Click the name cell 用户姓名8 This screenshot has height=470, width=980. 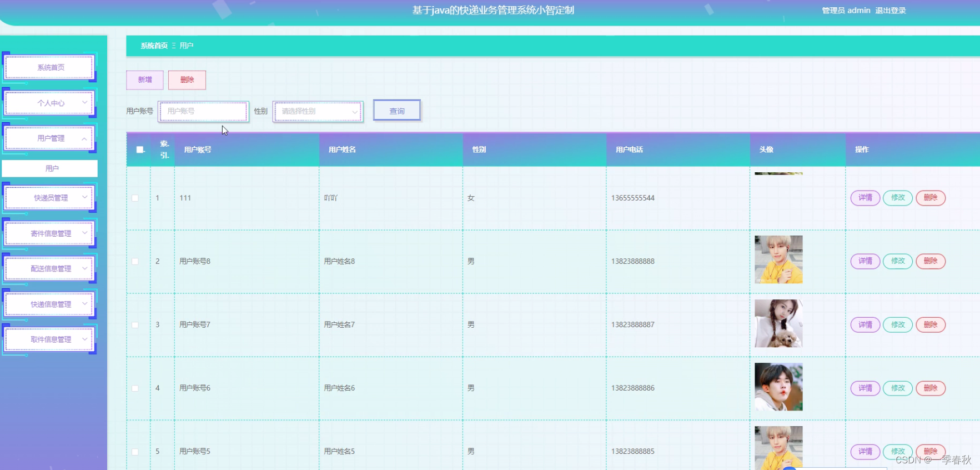tap(339, 261)
